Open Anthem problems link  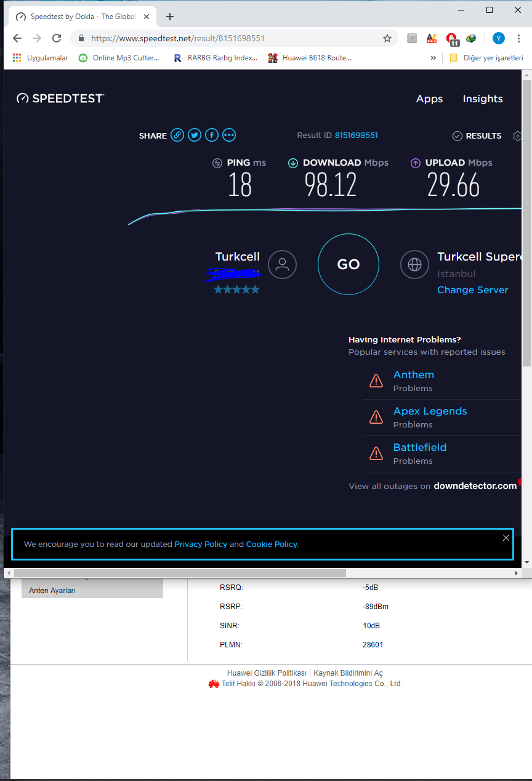[x=414, y=374]
